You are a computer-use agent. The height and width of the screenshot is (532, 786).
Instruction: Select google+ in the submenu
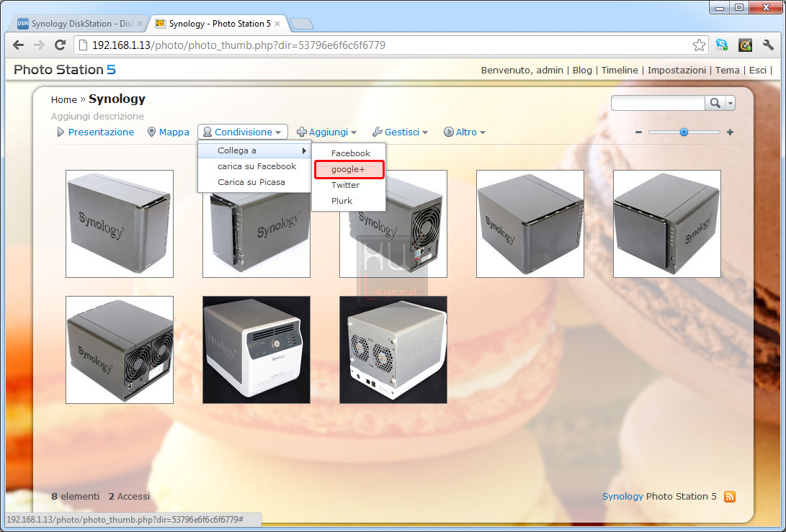(349, 169)
